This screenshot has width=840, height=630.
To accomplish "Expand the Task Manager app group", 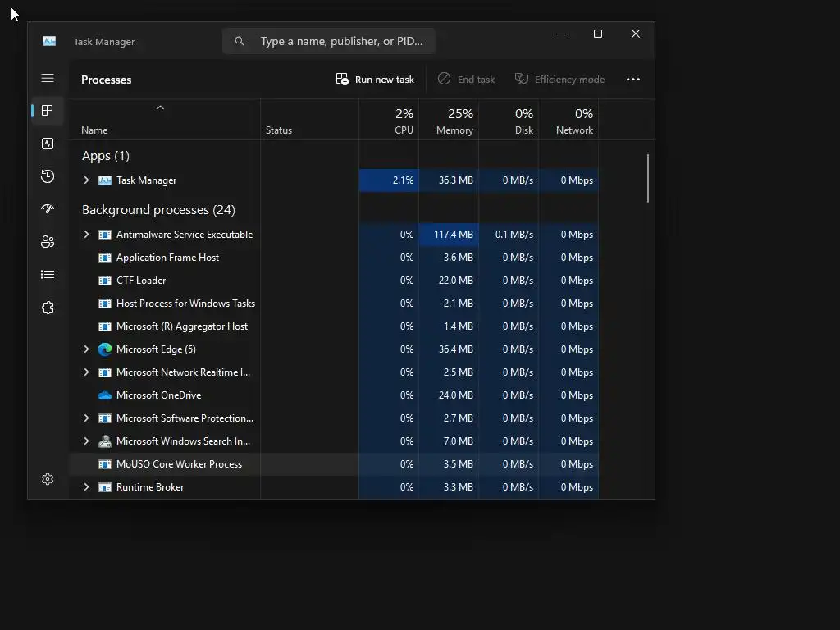I will [86, 180].
